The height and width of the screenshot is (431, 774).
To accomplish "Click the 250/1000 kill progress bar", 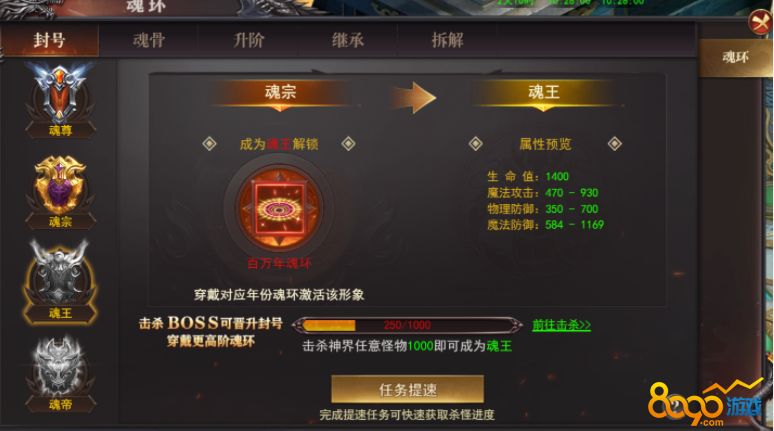I will (407, 325).
